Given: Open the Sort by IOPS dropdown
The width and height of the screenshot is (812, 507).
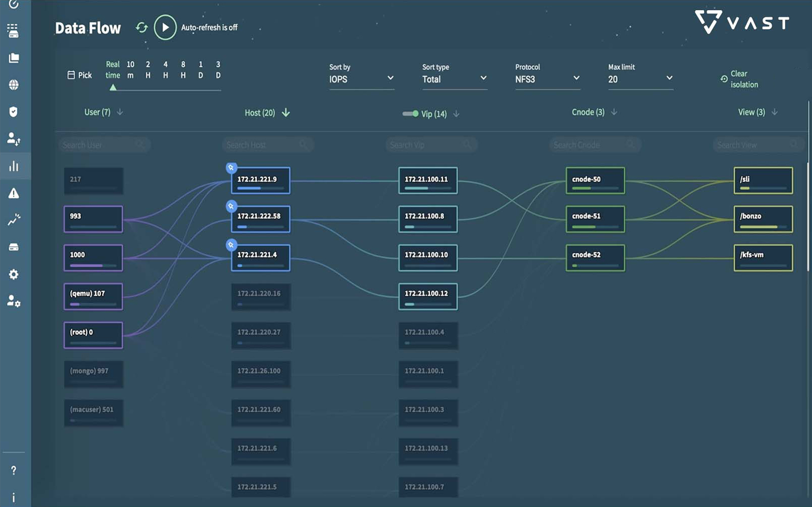Looking at the screenshot, I should 361,79.
